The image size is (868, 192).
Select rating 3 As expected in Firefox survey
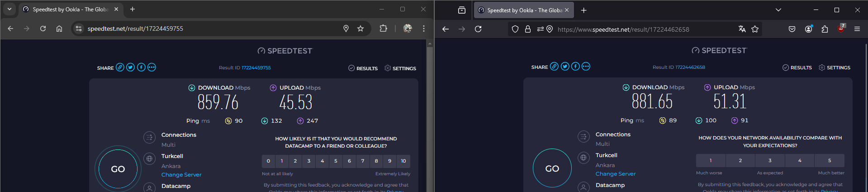pyautogui.click(x=770, y=160)
